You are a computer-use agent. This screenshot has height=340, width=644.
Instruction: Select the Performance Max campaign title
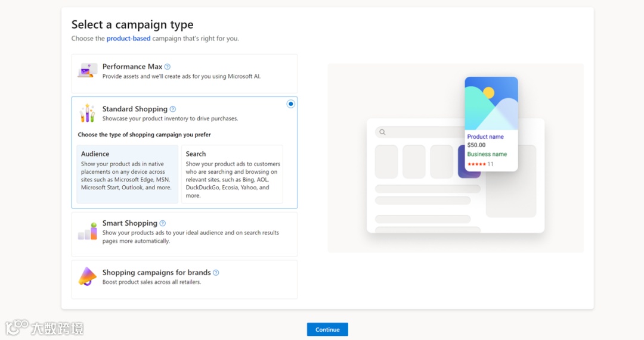pos(132,67)
